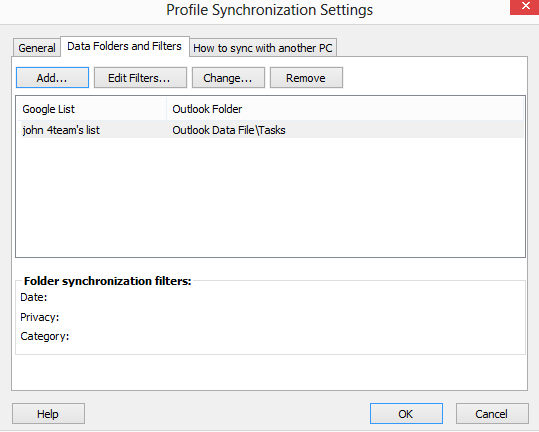
Task: Select the john 4team's list row
Action: [272, 130]
